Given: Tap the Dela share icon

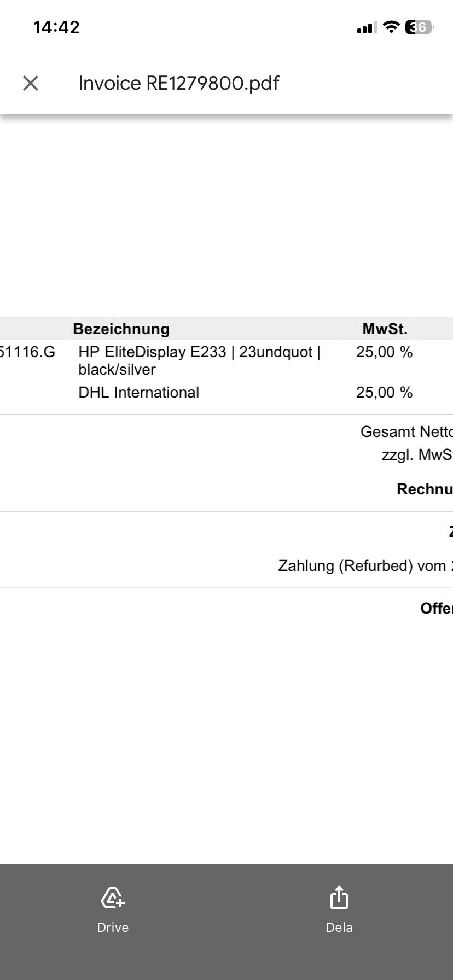Looking at the screenshot, I should 339,897.
